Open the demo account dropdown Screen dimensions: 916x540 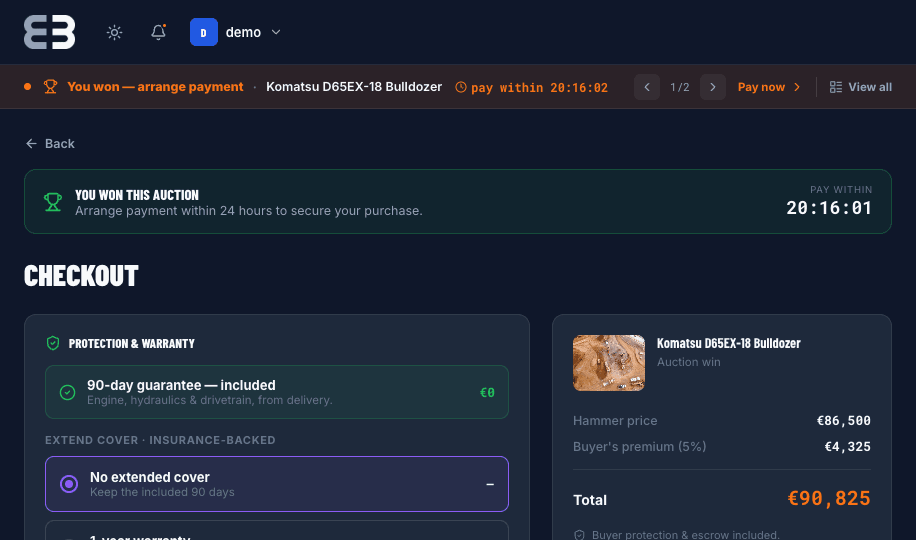coord(236,32)
